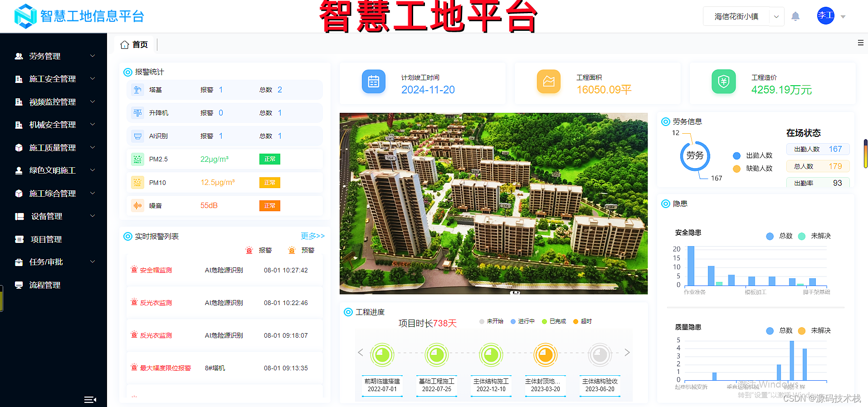Click the 总人数 179 status card
The width and height of the screenshot is (868, 407).
pos(818,166)
